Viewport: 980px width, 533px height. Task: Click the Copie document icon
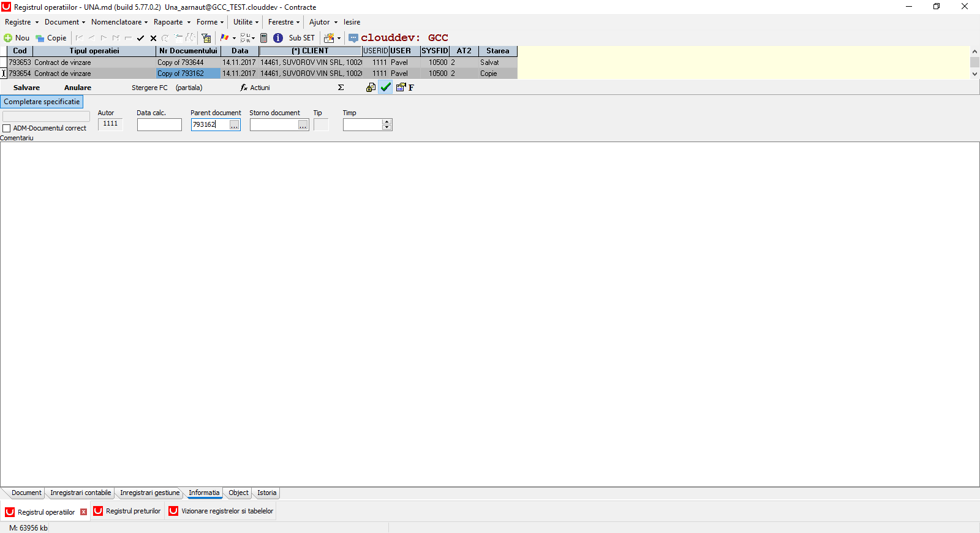(40, 38)
